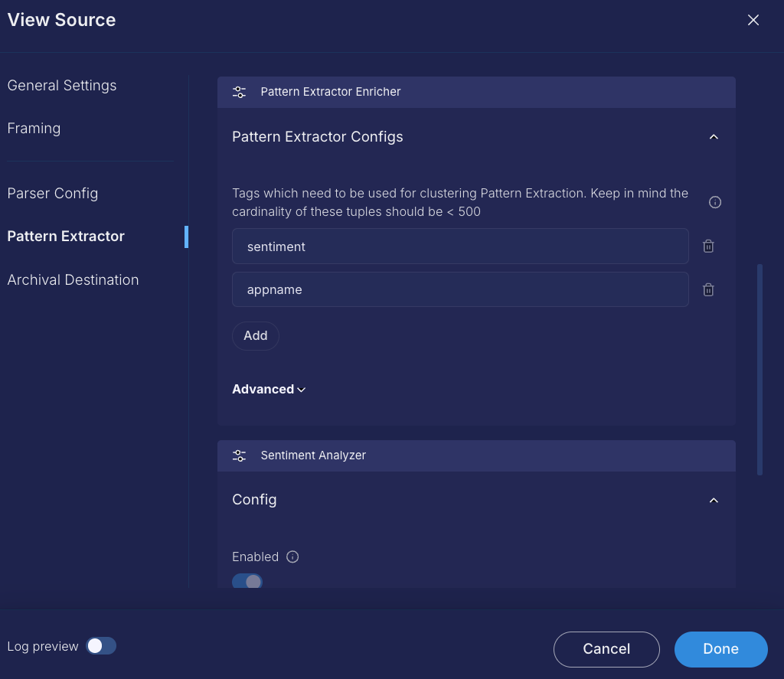This screenshot has width=784, height=679.
Task: Click the Add button for tags
Action: point(256,336)
